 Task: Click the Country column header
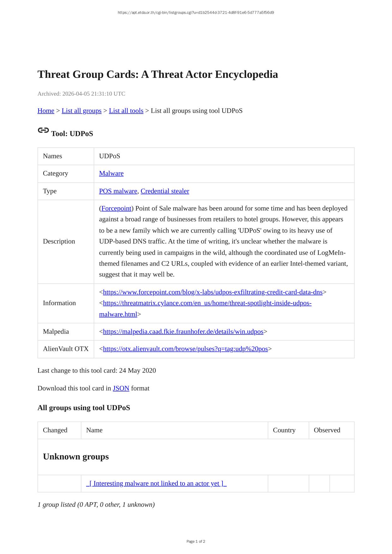284,430
